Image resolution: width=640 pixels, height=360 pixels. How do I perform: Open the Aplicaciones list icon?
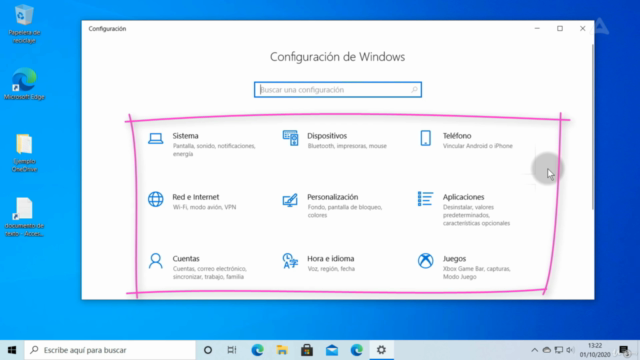coord(425,199)
